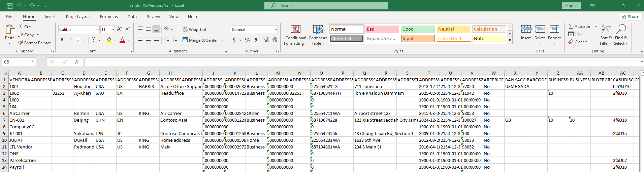Screen dimensions: 644x172
Task: Click the Search box in title bar
Action: [x=326, y=6]
